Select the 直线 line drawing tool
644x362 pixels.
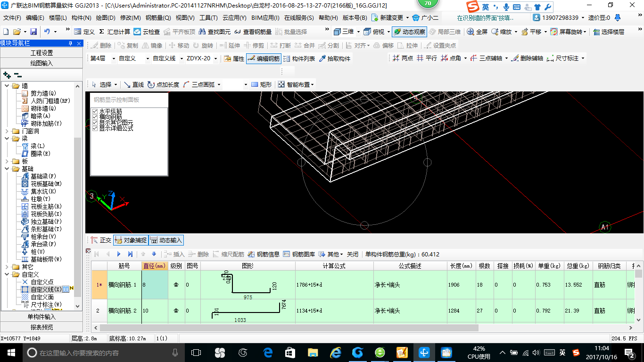pos(134,84)
